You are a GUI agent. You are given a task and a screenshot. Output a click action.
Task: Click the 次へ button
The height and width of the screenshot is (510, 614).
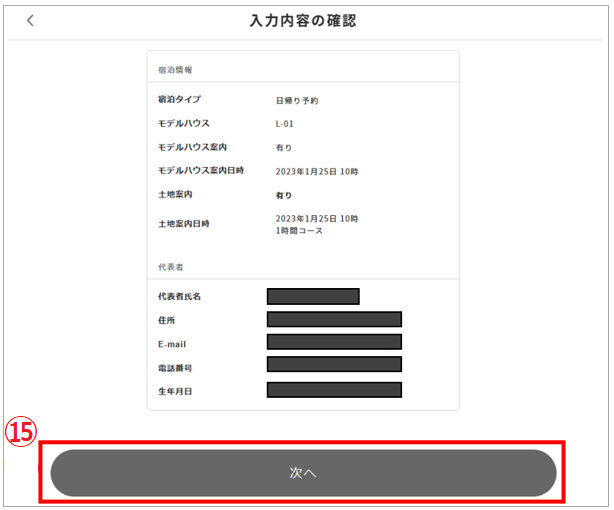tap(303, 473)
